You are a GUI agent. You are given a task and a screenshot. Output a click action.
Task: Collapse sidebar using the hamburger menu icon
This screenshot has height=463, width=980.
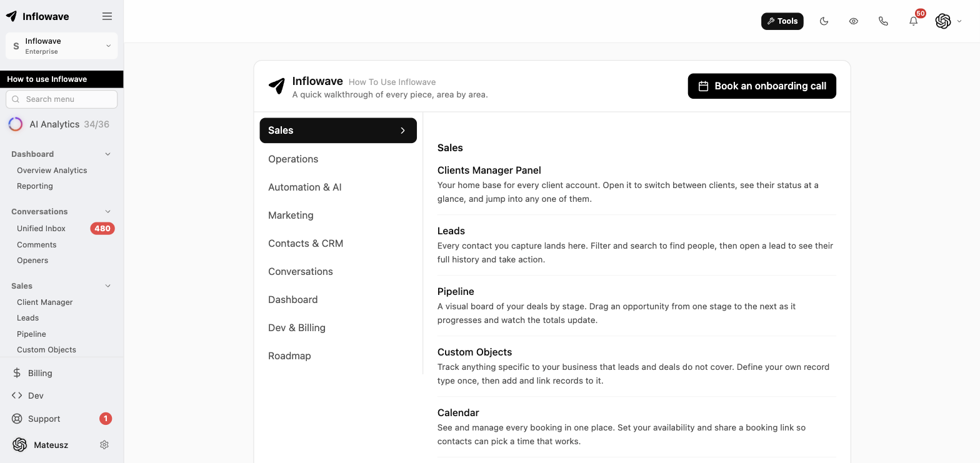click(107, 16)
